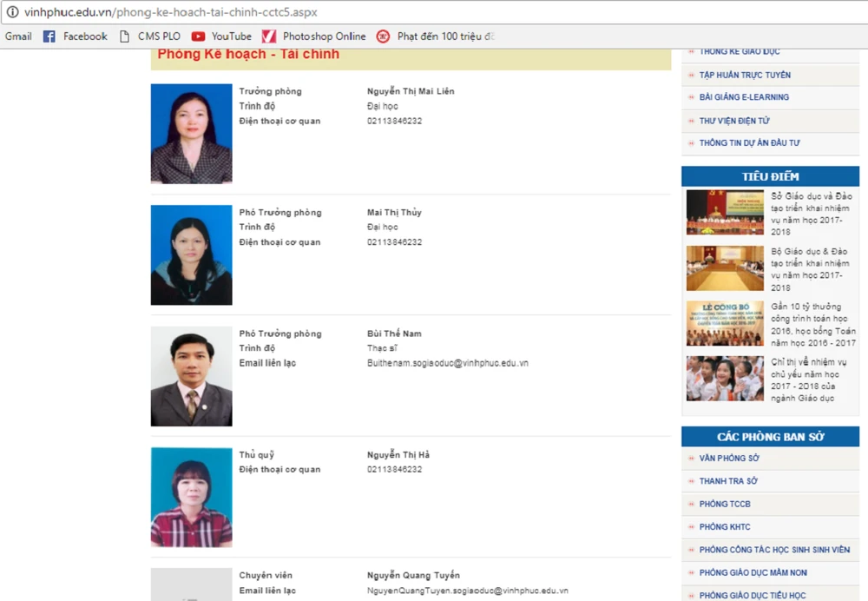Viewport: 868px width, 601px height.
Task: Open PHÒNG KHTC department page
Action: tap(725, 527)
